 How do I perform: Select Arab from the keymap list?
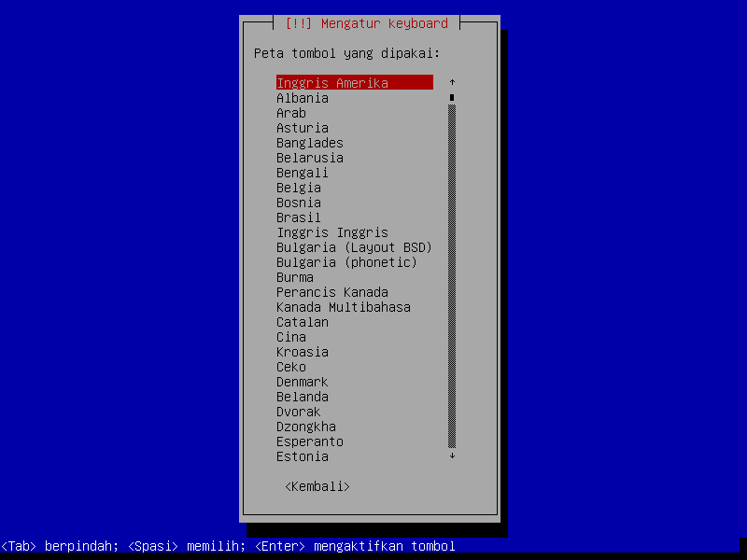[291, 113]
